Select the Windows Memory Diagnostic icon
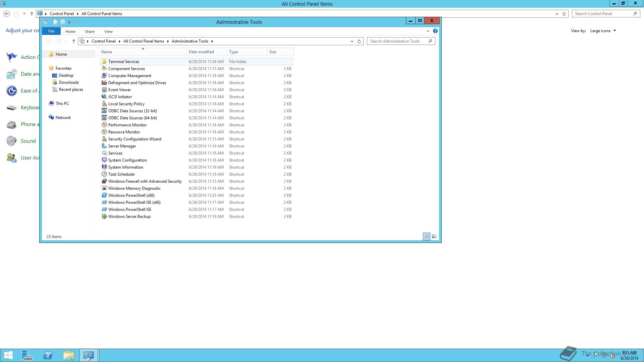Viewport: 644px width, 362px height. coord(104,188)
